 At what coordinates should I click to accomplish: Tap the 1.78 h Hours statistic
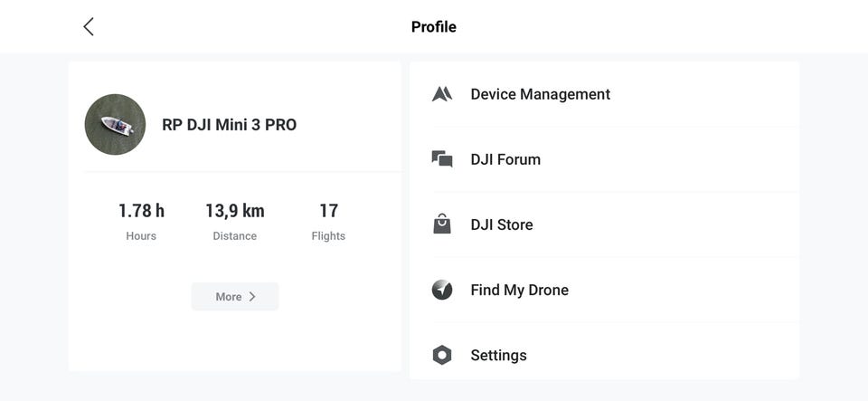click(x=141, y=212)
